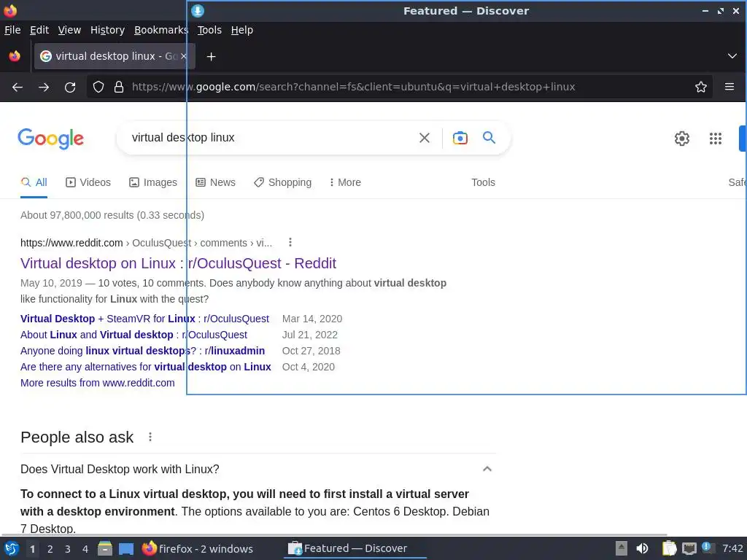Show desktop using blue panel icon
Screen dimensions: 747x560
[126, 548]
